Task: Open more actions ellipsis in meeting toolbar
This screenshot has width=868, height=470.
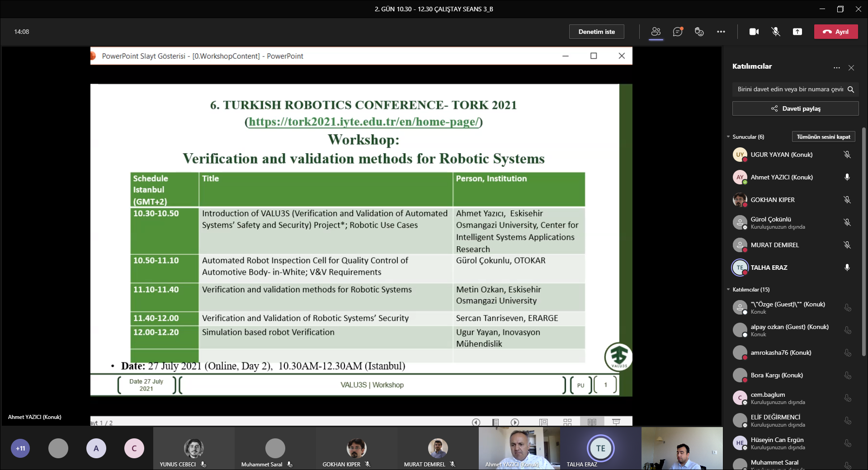Action: [721, 32]
